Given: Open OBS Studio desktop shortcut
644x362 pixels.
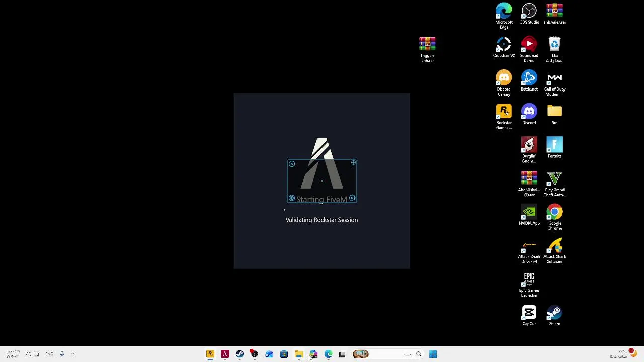Looking at the screenshot, I should [x=529, y=14].
